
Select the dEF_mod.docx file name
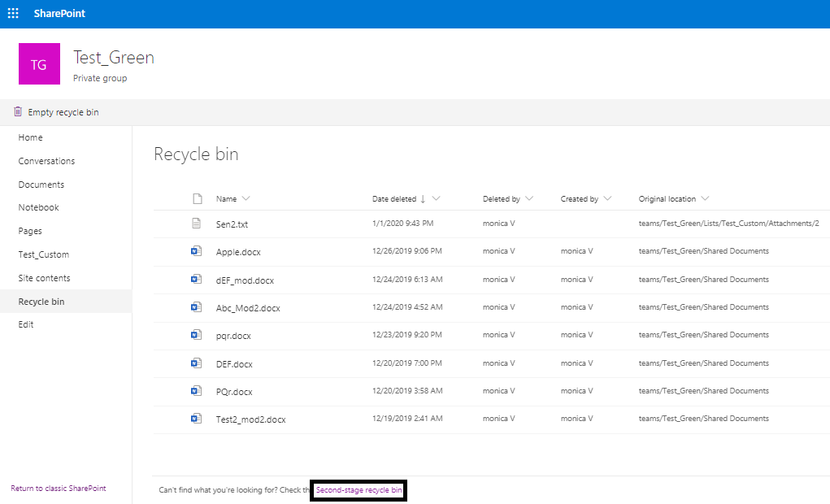(245, 280)
